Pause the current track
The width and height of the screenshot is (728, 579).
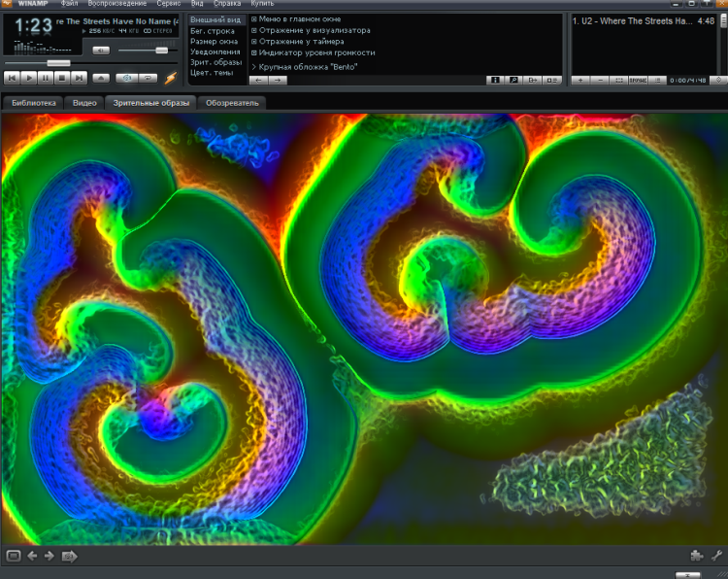(45, 78)
